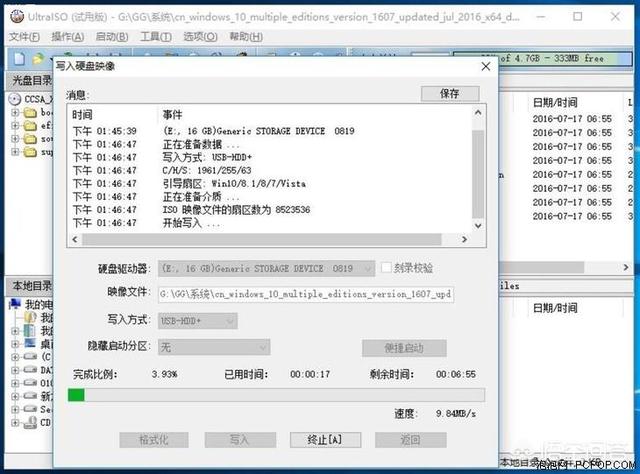Click the message log horizontal scrollbar

[270, 240]
